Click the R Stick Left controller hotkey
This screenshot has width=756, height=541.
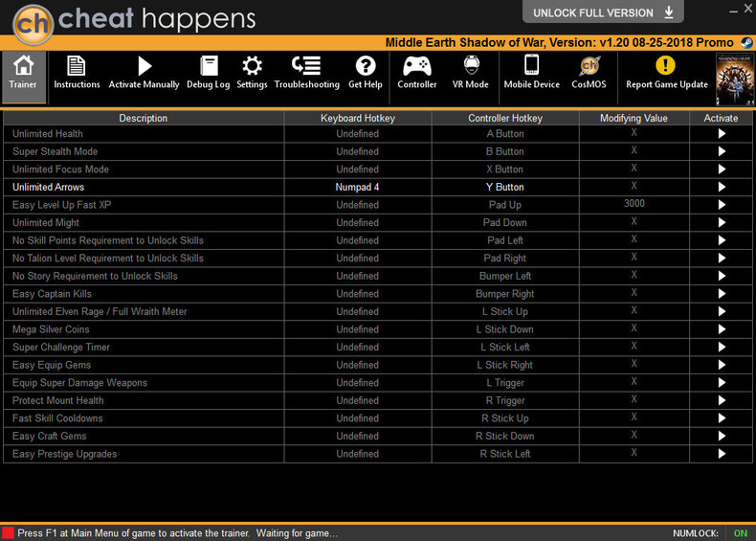[x=505, y=454]
